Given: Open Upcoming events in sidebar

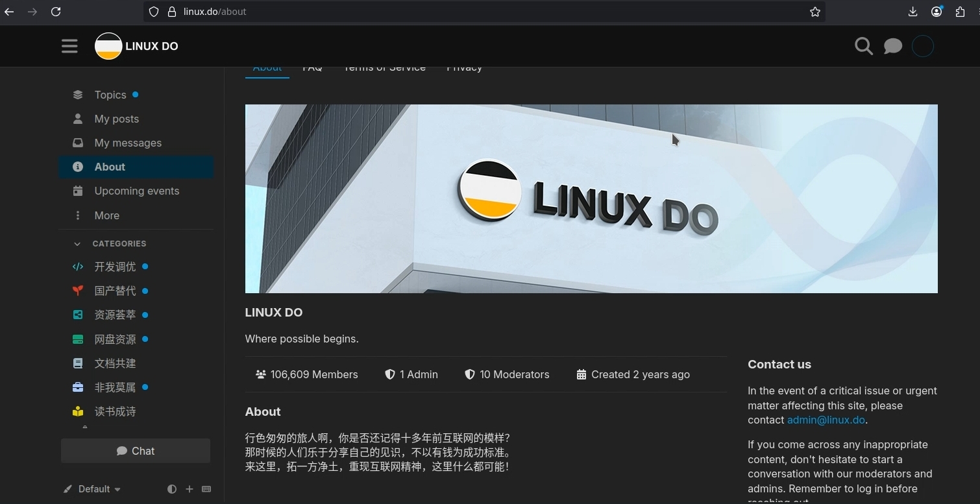Looking at the screenshot, I should [136, 191].
